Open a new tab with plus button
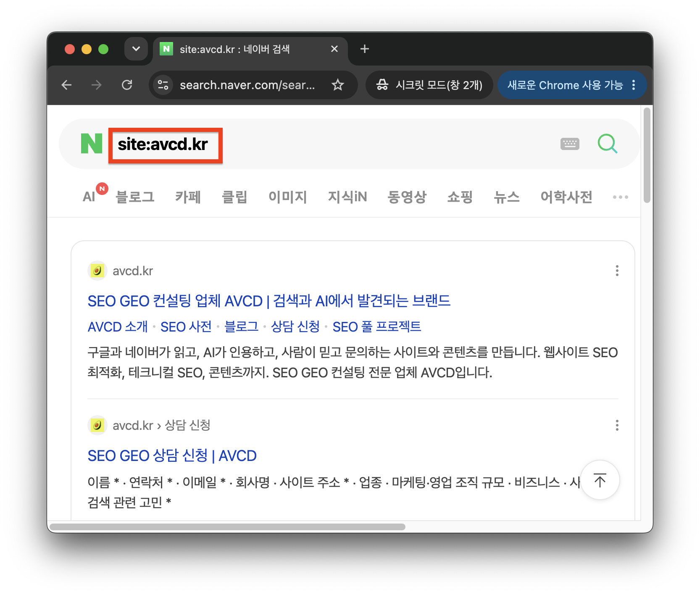Viewport: 700px width, 595px height. (365, 49)
